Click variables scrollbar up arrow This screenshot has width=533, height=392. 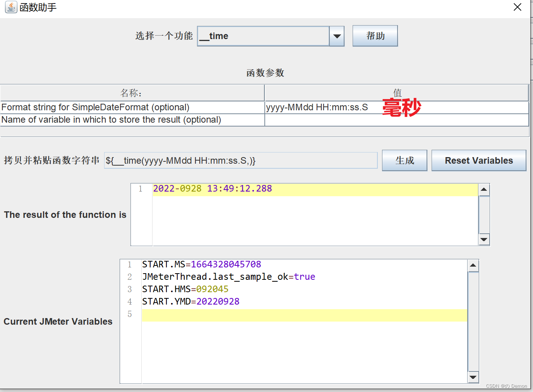click(473, 265)
